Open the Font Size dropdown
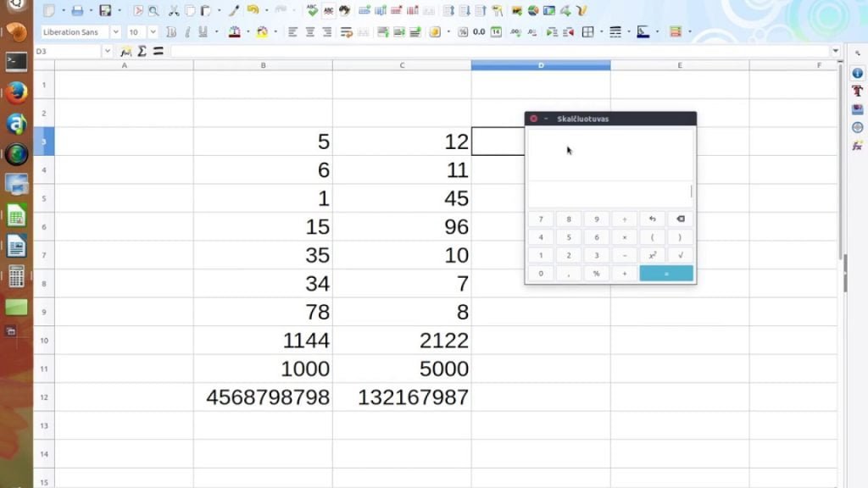The image size is (868, 488). (x=153, y=32)
